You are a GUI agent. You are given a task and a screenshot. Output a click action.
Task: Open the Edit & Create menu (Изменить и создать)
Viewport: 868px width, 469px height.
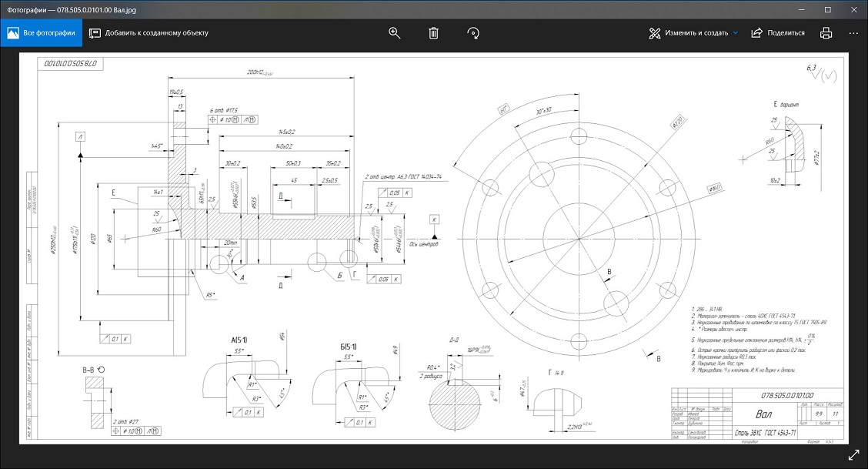693,33
